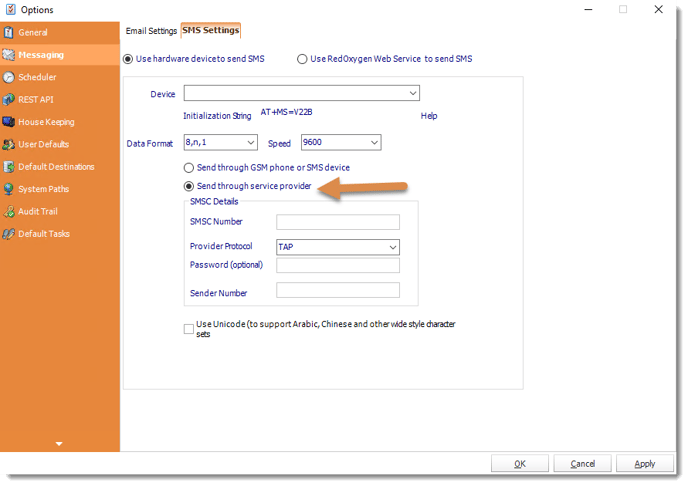
Task: Open the User Defaults section label
Action: pyautogui.click(x=44, y=144)
